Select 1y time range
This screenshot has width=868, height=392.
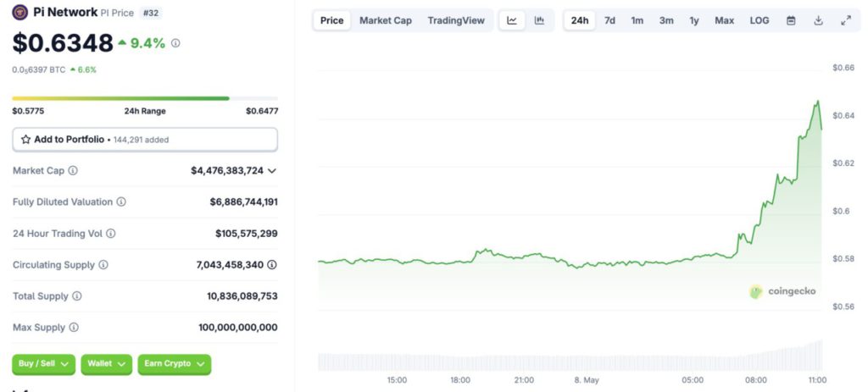click(x=694, y=20)
